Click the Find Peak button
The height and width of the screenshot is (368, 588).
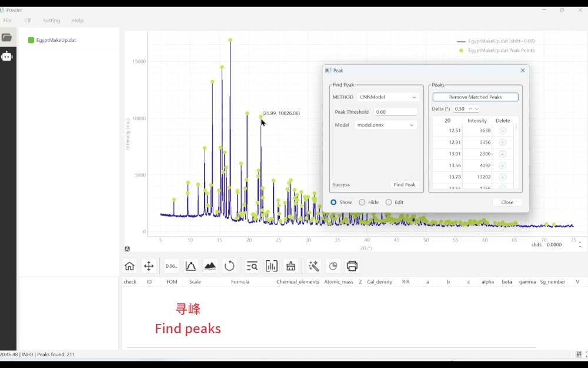[x=405, y=184]
